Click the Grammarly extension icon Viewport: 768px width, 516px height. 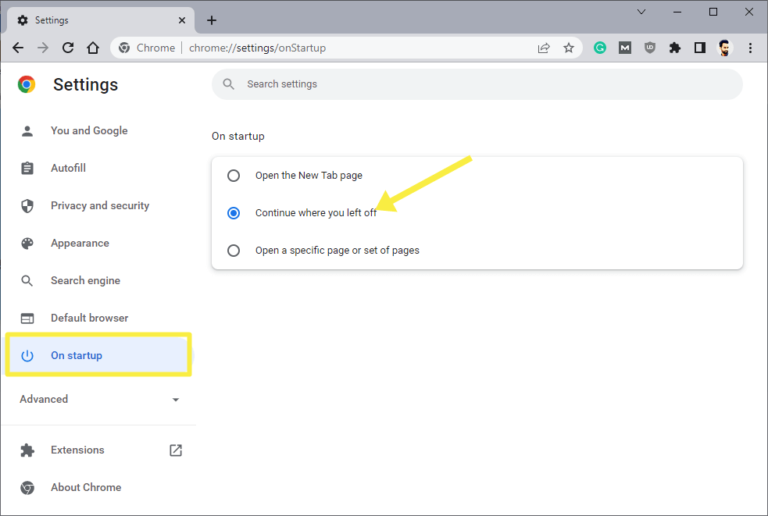tap(600, 48)
